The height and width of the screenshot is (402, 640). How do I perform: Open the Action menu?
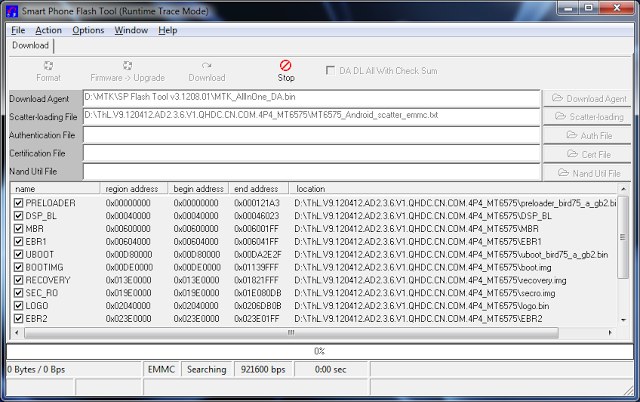click(x=48, y=30)
